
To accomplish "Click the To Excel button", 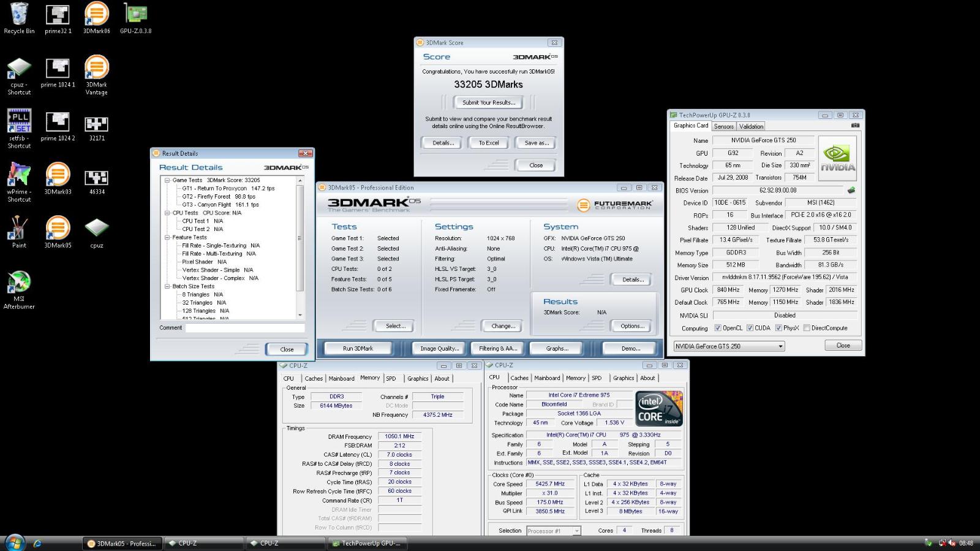I will click(x=489, y=143).
